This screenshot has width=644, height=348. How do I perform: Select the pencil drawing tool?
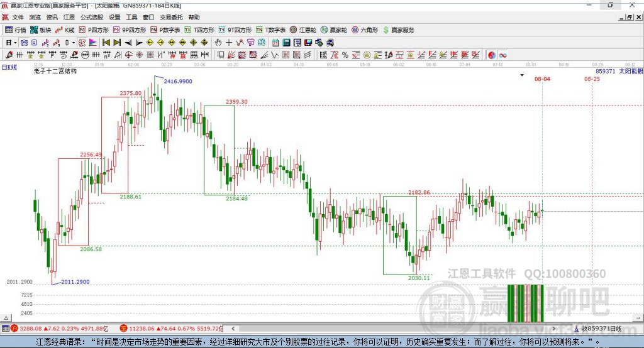click(x=9, y=55)
